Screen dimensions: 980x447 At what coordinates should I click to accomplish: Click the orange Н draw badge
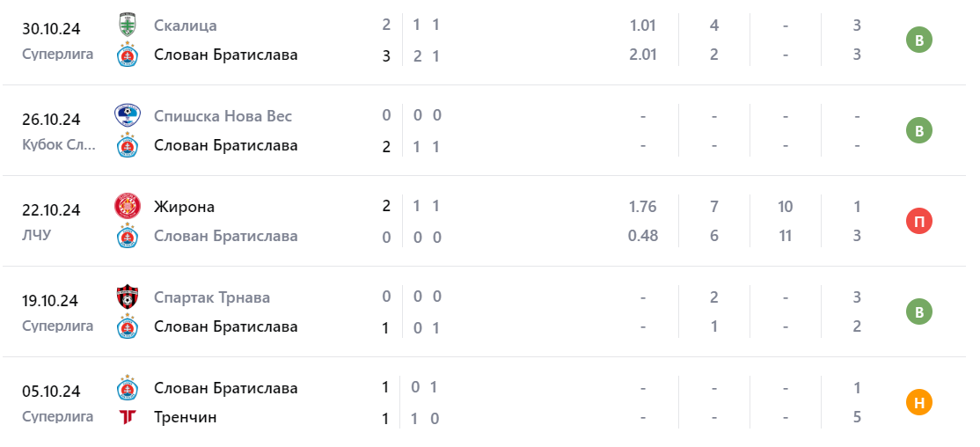click(x=919, y=403)
